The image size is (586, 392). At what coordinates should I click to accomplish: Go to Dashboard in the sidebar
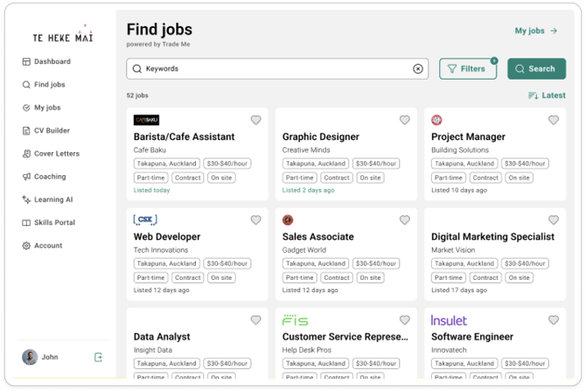pos(52,62)
